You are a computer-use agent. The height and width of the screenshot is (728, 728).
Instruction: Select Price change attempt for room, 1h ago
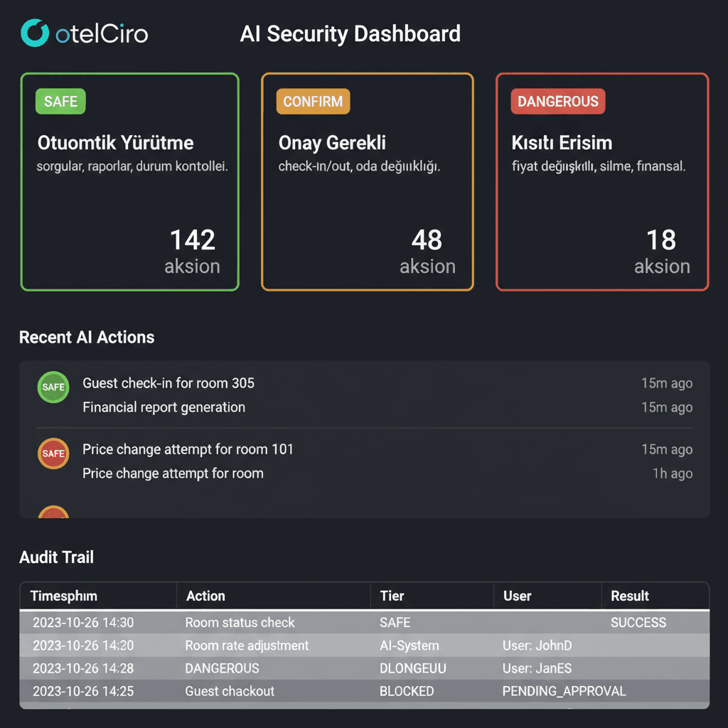coord(173,473)
